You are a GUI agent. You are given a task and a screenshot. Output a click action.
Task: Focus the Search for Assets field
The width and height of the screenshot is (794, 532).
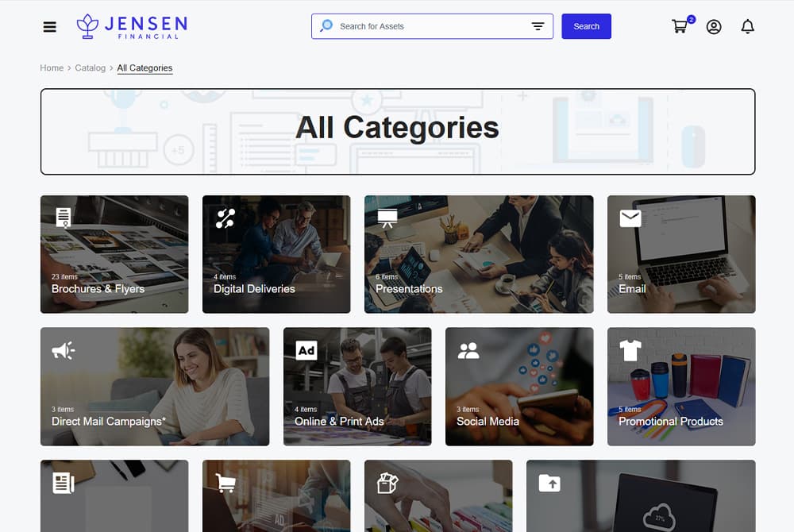tap(432, 26)
